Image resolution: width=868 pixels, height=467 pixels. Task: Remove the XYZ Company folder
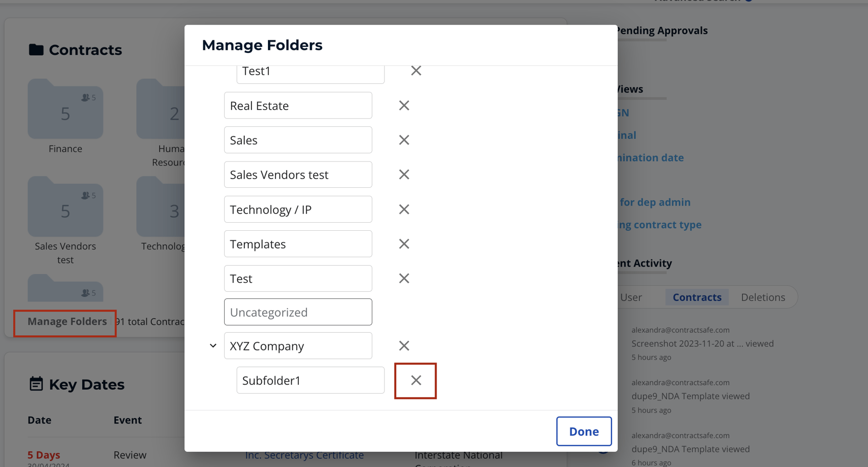point(404,346)
